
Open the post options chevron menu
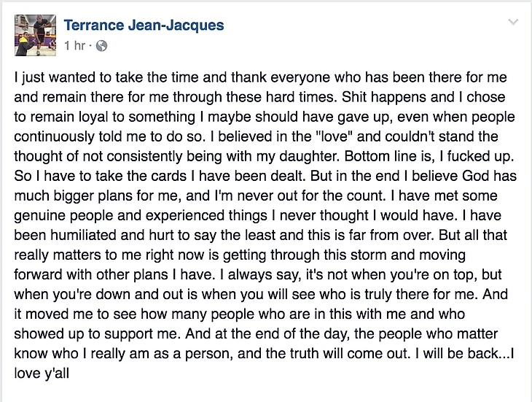[x=514, y=23]
